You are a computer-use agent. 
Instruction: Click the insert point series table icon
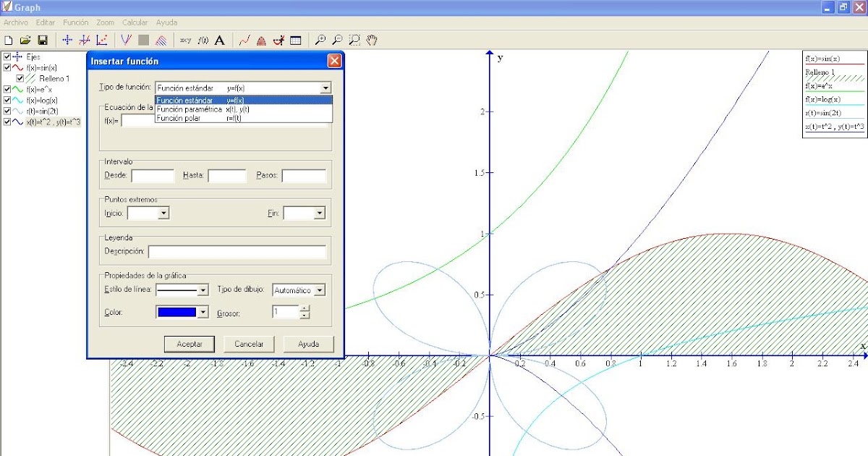(296, 40)
